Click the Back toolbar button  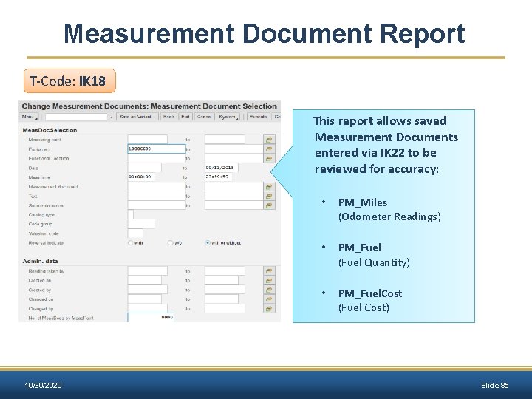(168, 117)
